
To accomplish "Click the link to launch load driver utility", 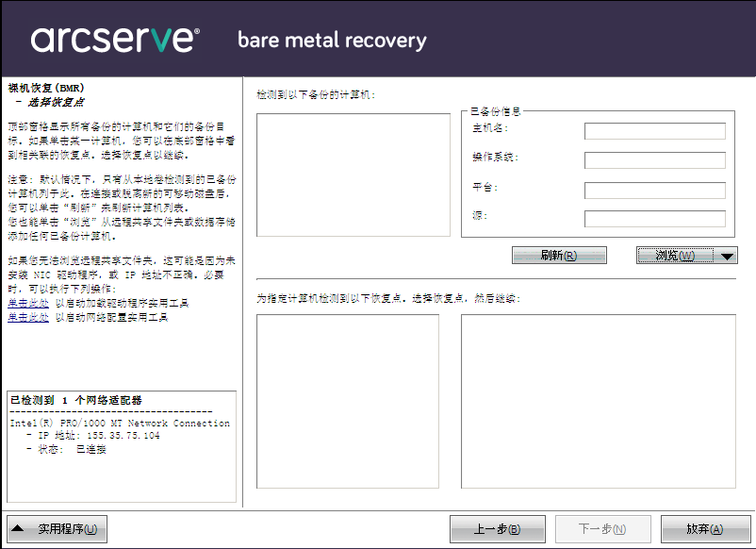I will (x=28, y=303).
